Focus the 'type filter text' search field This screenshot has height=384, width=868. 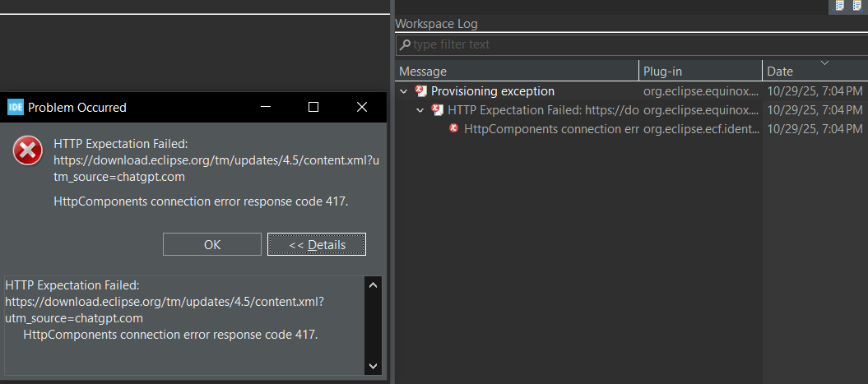(634, 44)
